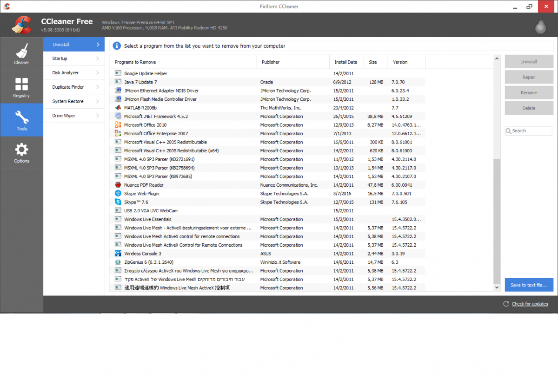
Task: Click into the Search field
Action: [529, 131]
